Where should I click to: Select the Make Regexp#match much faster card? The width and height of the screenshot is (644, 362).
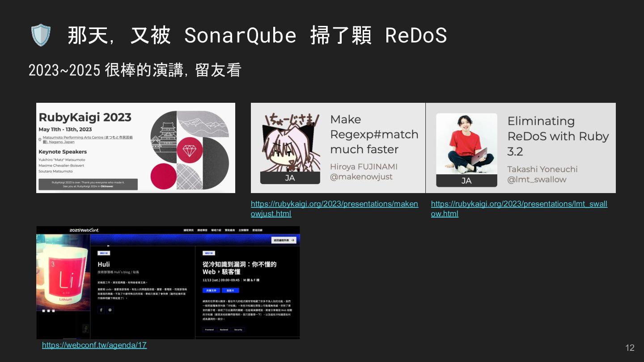click(x=338, y=148)
